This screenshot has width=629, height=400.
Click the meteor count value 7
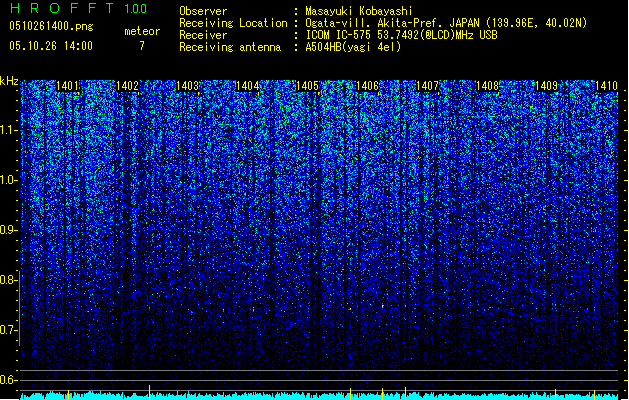coord(142,46)
